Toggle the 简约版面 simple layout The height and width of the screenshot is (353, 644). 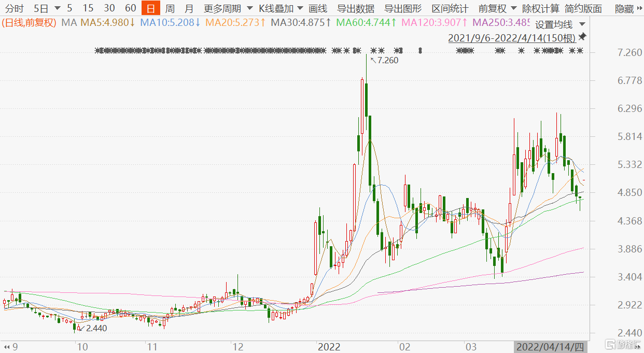tap(583, 9)
